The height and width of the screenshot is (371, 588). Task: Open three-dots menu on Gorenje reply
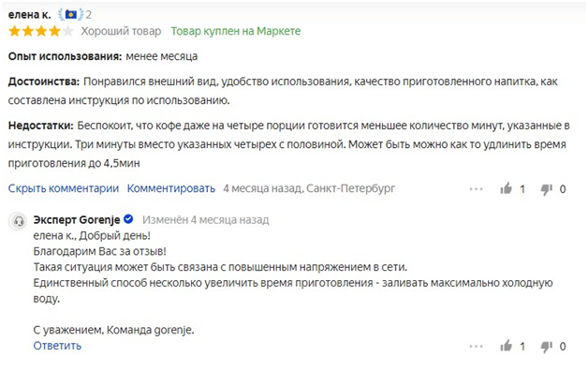(477, 346)
